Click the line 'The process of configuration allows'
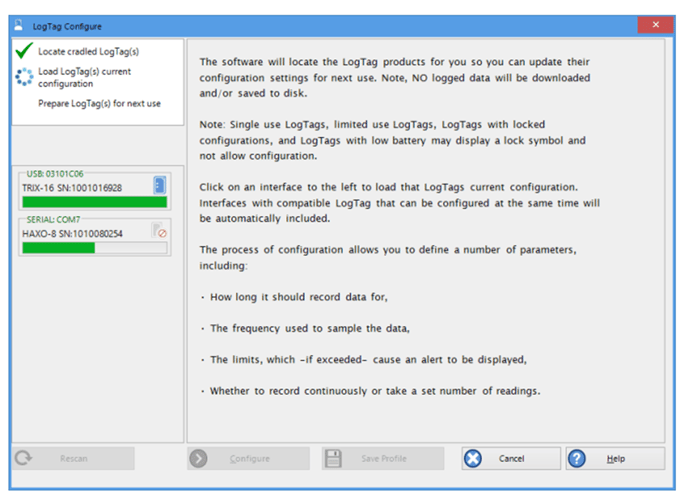Viewport: 688px width, 498px height. pos(388,250)
